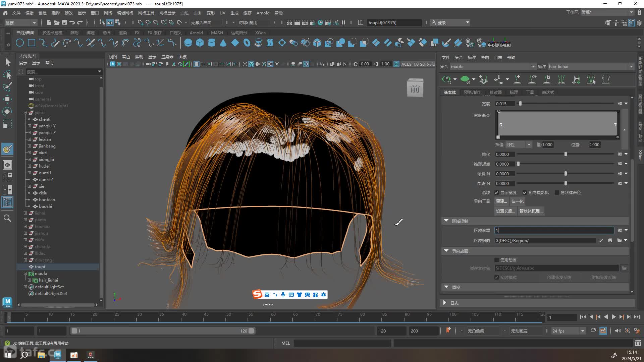
Task: Open the 24 fps frame rate dropdown
Action: pos(569,331)
